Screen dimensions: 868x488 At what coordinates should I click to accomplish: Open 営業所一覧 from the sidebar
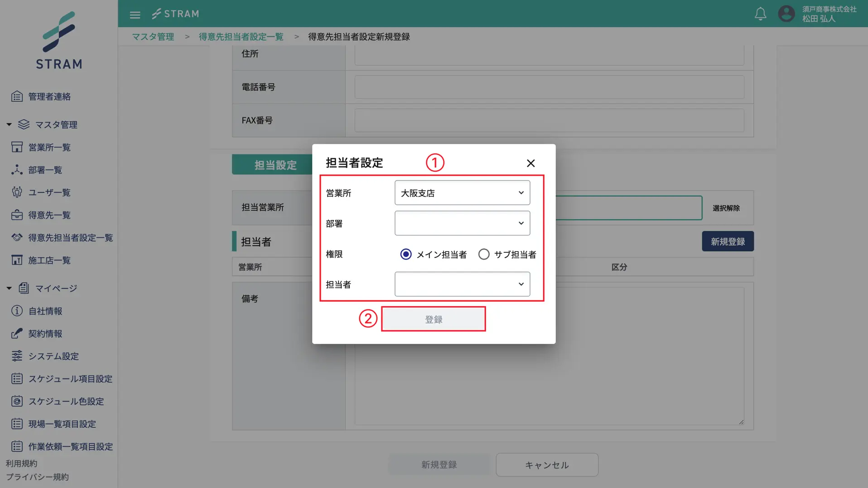(x=49, y=147)
